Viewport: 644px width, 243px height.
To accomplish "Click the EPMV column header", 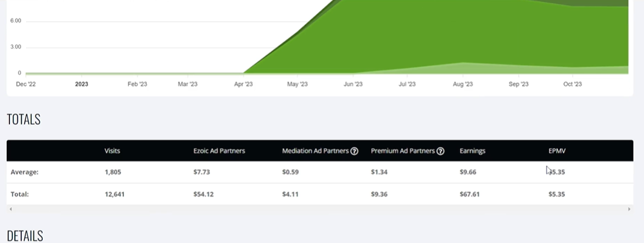I will tap(557, 151).
